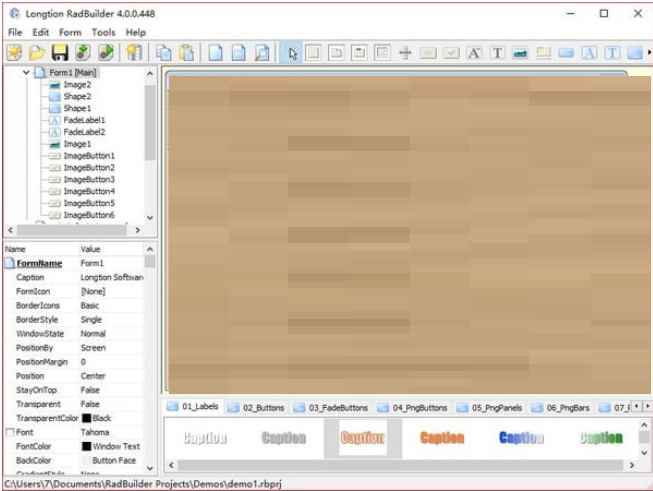Screen dimensions: 653x491
Task: Click the Help question mark toolbar icon
Action: click(x=133, y=53)
